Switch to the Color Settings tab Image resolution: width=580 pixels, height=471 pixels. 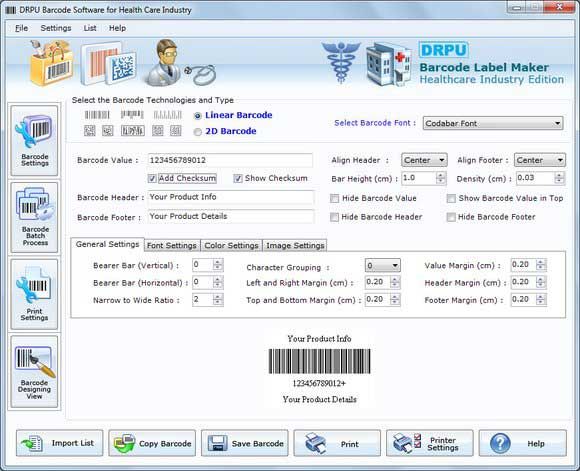pyautogui.click(x=231, y=245)
